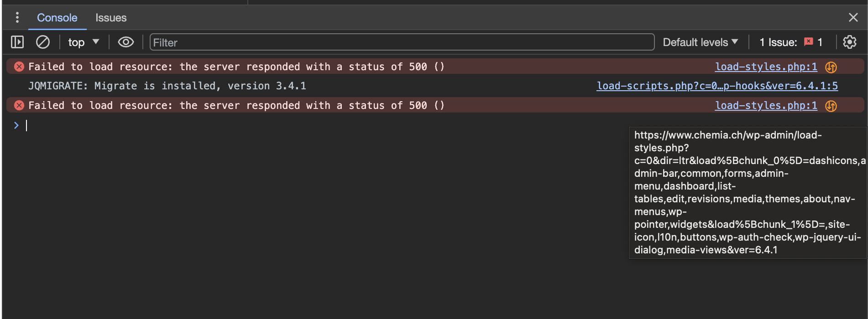Close the DevTools drawer with X
The width and height of the screenshot is (868, 319).
point(853,18)
